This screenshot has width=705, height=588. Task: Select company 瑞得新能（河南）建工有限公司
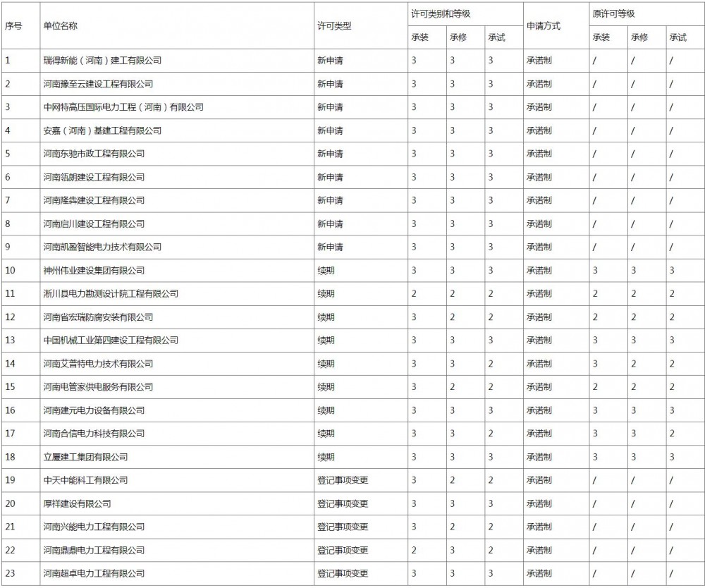[102, 61]
